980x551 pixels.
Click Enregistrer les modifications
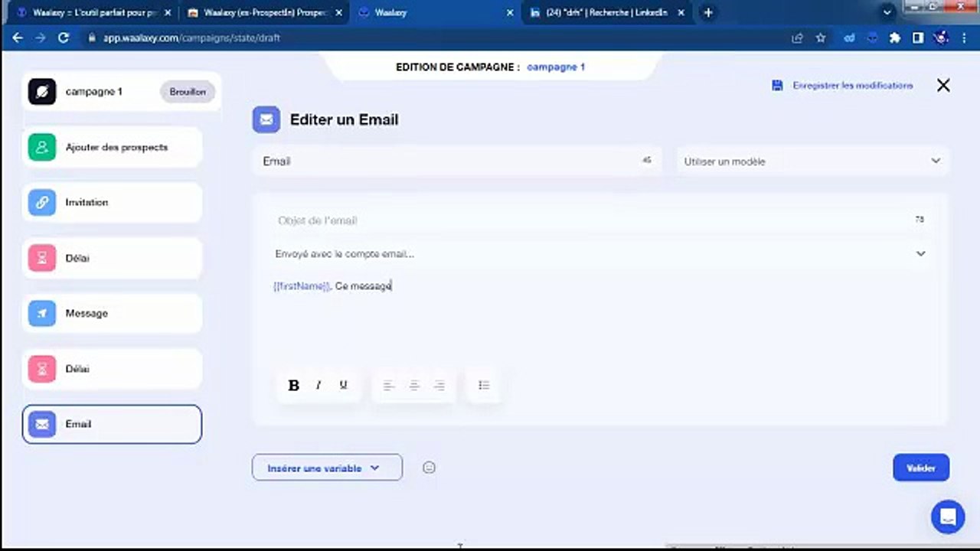click(x=853, y=86)
